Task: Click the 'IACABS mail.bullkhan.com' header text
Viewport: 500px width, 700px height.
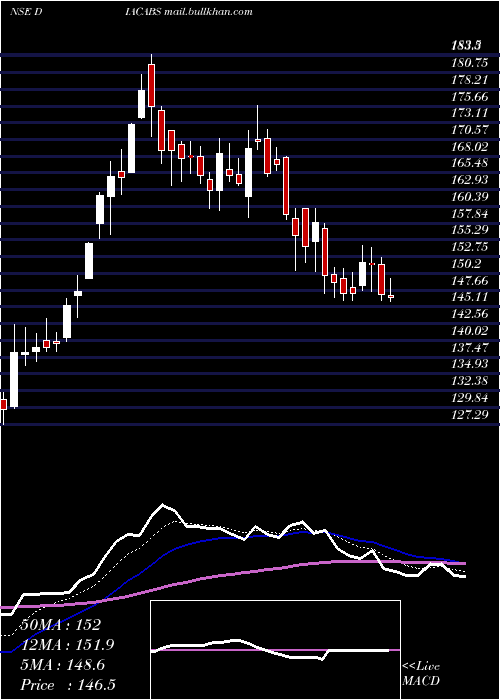Action: click(x=189, y=12)
